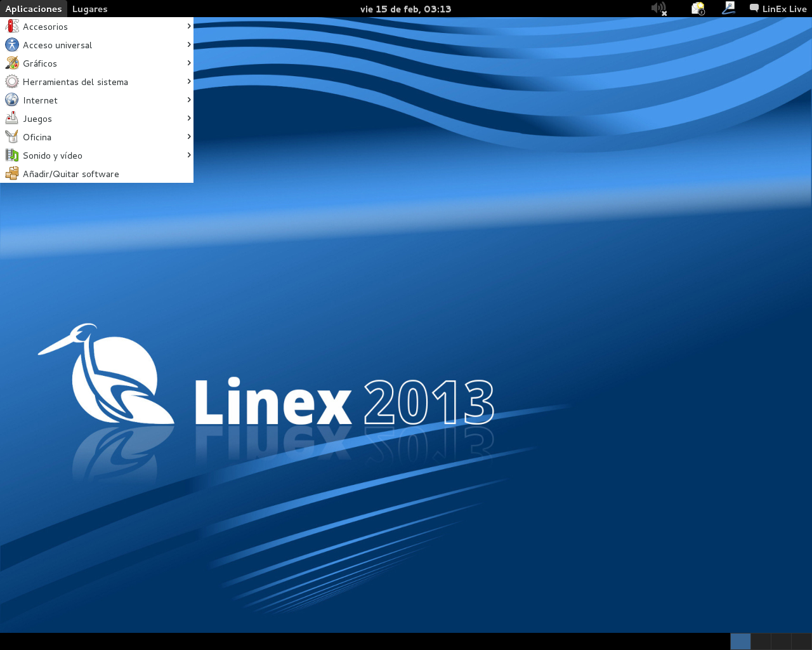Open Herramientas del sistema gear icon

(x=11, y=81)
